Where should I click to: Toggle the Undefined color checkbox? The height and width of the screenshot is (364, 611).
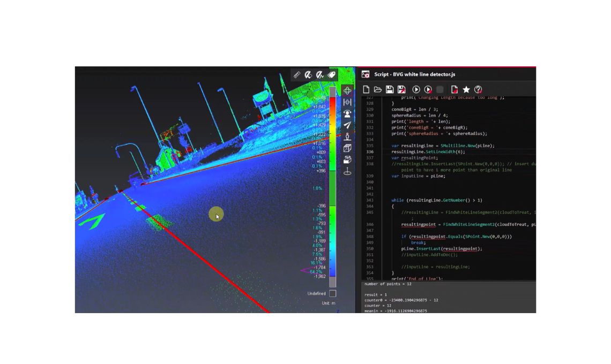point(333,293)
